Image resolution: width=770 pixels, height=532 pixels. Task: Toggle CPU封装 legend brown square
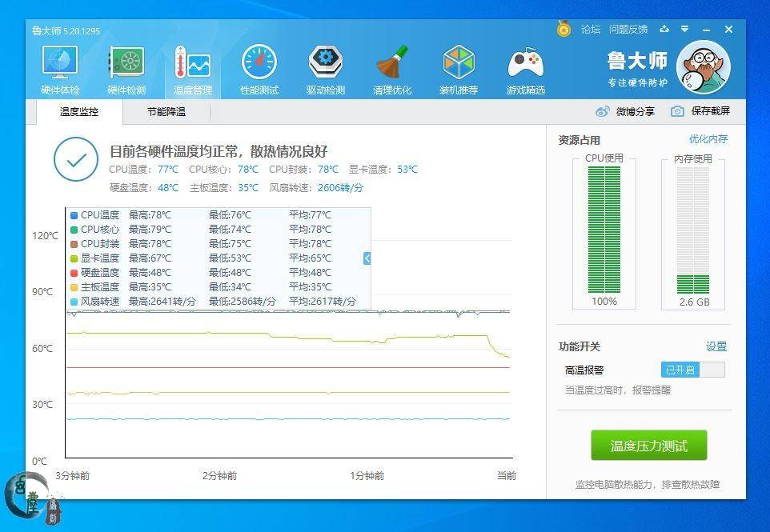pyautogui.click(x=74, y=244)
